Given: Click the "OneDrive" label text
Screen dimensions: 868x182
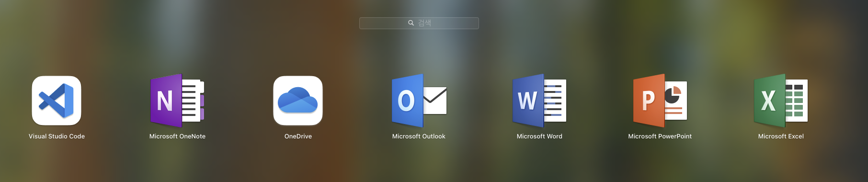Looking at the screenshot, I should 298,136.
